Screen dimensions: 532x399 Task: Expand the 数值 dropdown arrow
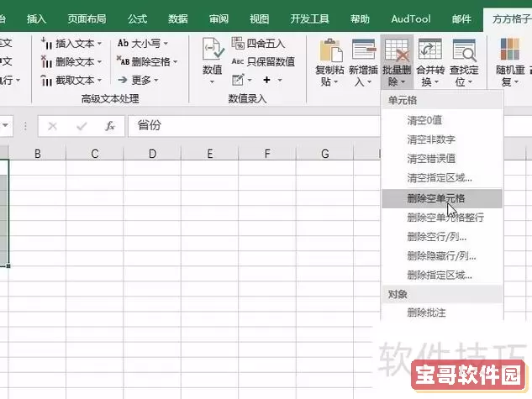click(212, 82)
